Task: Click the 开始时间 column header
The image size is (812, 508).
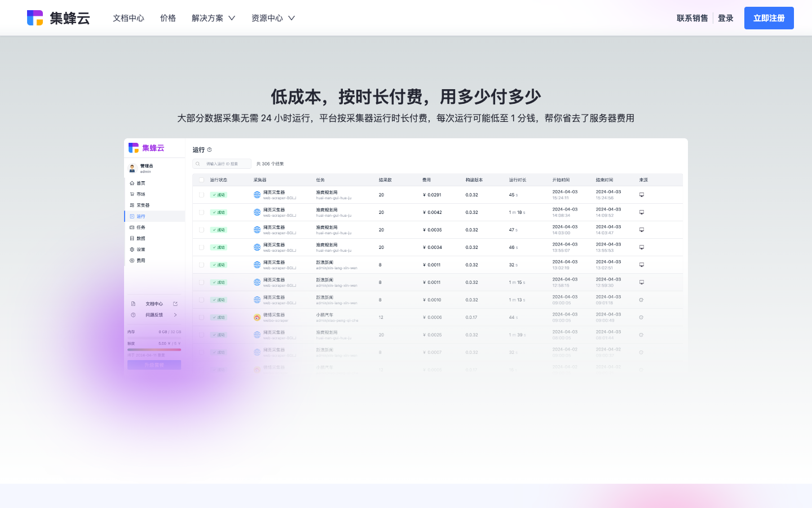Action: point(561,180)
